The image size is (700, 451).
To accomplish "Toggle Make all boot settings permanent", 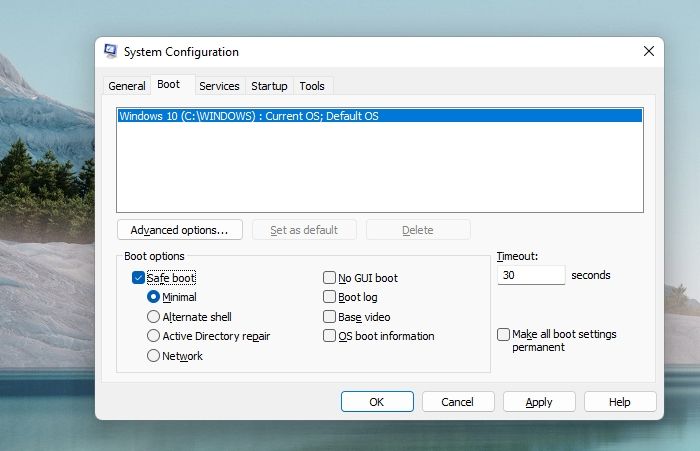I will coord(503,334).
